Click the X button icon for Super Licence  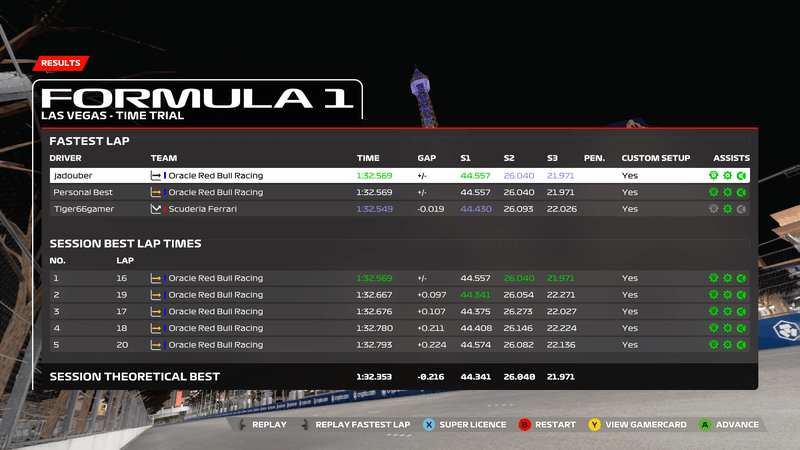tap(429, 424)
